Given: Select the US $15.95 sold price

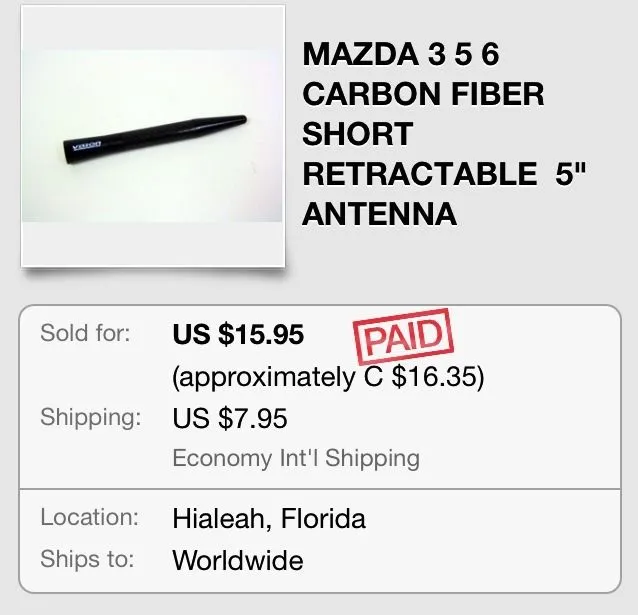Looking at the screenshot, I should pyautogui.click(x=238, y=334).
